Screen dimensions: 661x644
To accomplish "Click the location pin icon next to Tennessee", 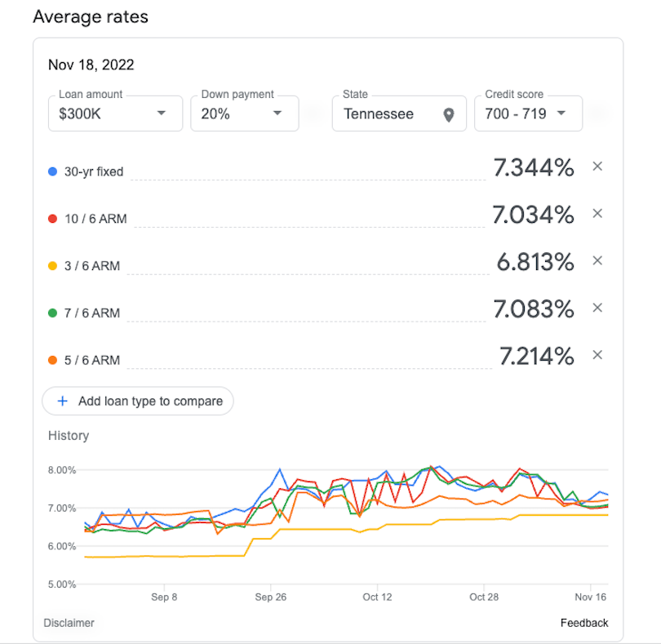I will pos(448,114).
